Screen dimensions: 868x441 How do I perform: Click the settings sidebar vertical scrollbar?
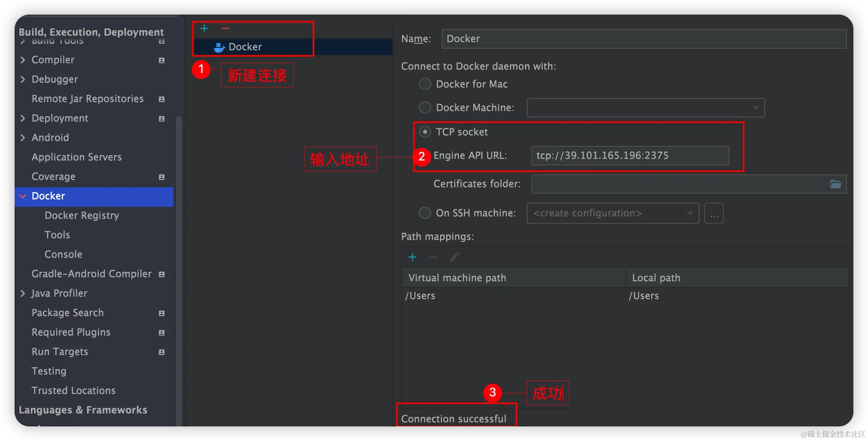pyautogui.click(x=179, y=243)
